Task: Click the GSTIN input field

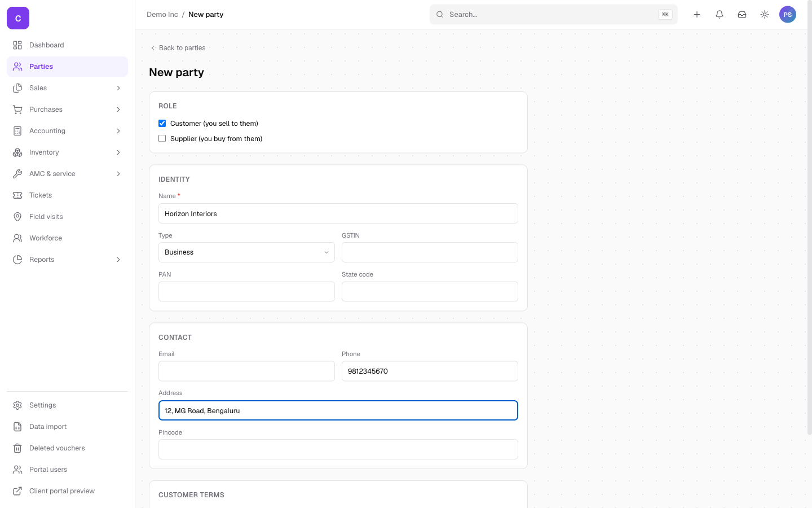Action: coord(430,252)
